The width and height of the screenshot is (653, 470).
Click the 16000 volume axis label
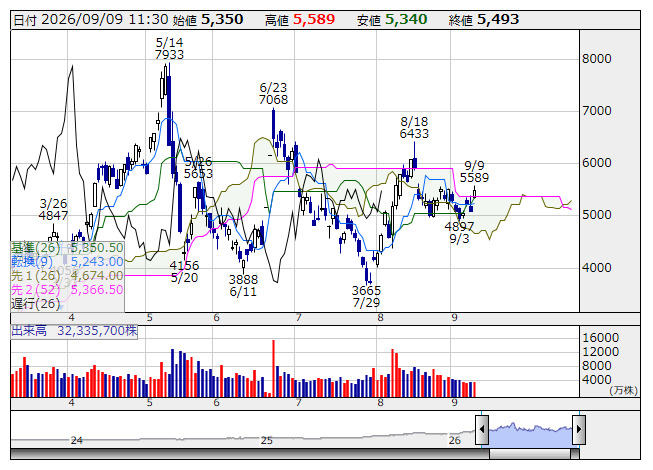coord(601,337)
